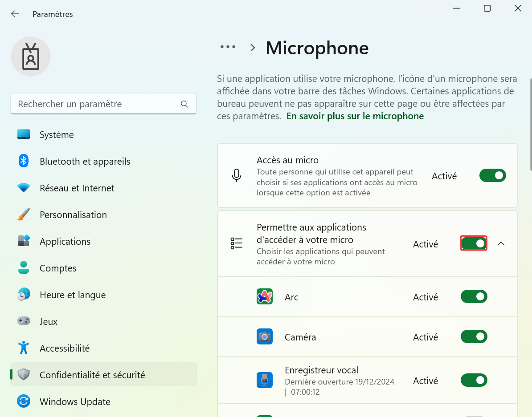This screenshot has height=417, width=532.
Task: Open Système settings category
Action: pos(103,134)
